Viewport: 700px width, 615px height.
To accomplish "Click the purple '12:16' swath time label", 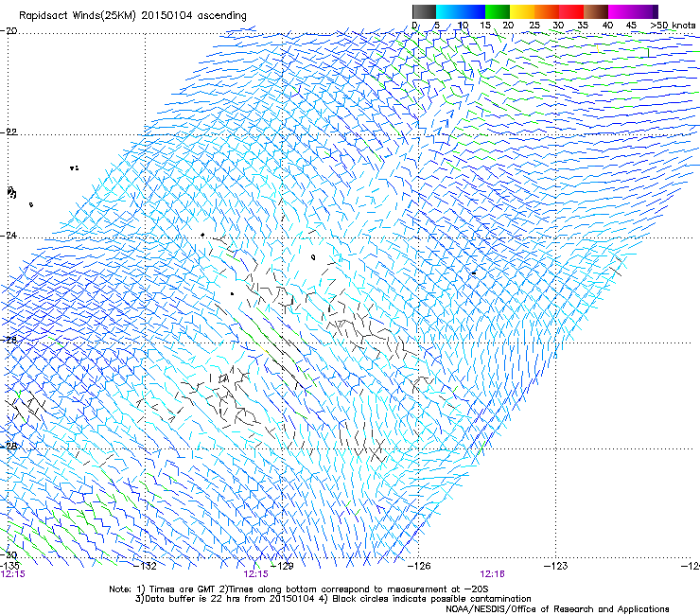I will coord(492,574).
